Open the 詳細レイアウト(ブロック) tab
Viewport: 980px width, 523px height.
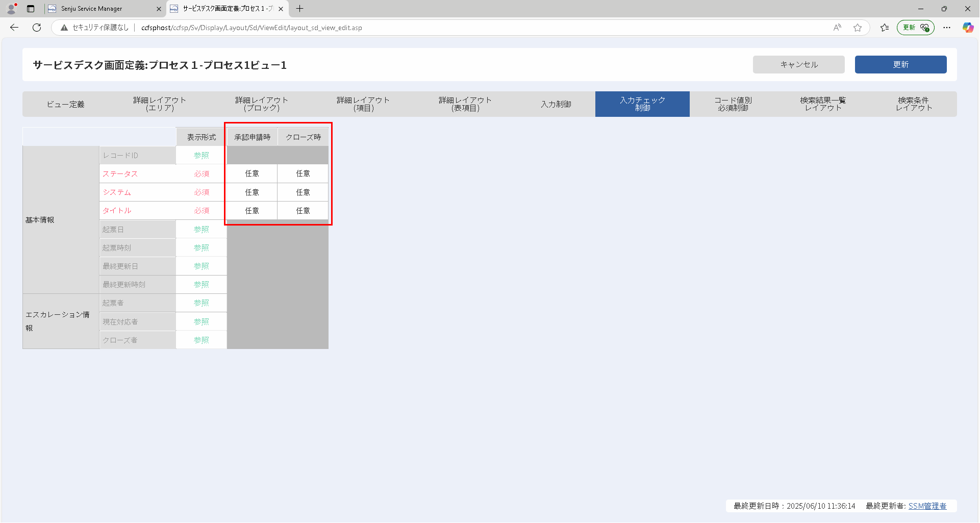click(262, 104)
